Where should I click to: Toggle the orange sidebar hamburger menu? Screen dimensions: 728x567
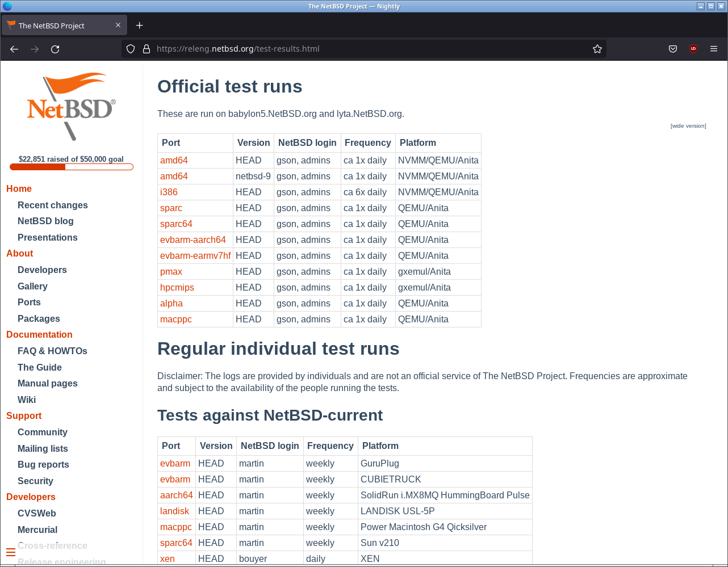point(11,552)
